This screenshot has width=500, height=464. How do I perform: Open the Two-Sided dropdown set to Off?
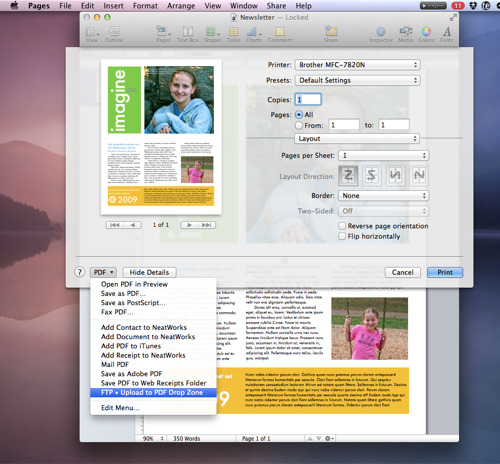click(x=383, y=211)
